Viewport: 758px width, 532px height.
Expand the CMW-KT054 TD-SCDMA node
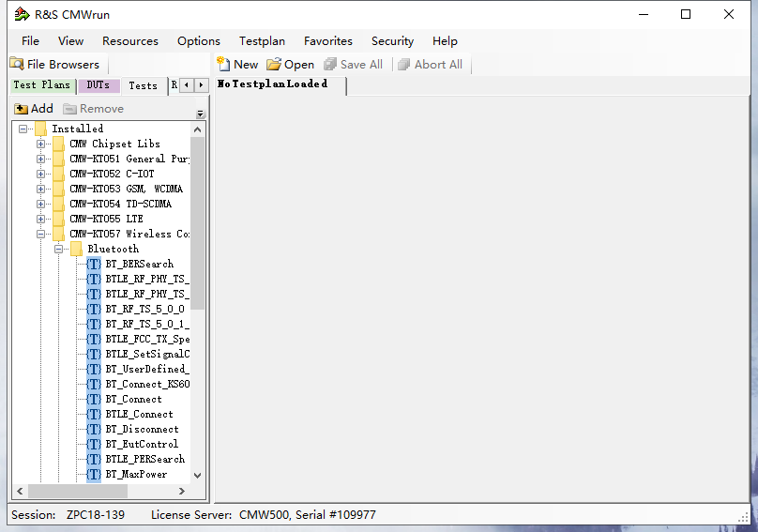(x=40, y=205)
